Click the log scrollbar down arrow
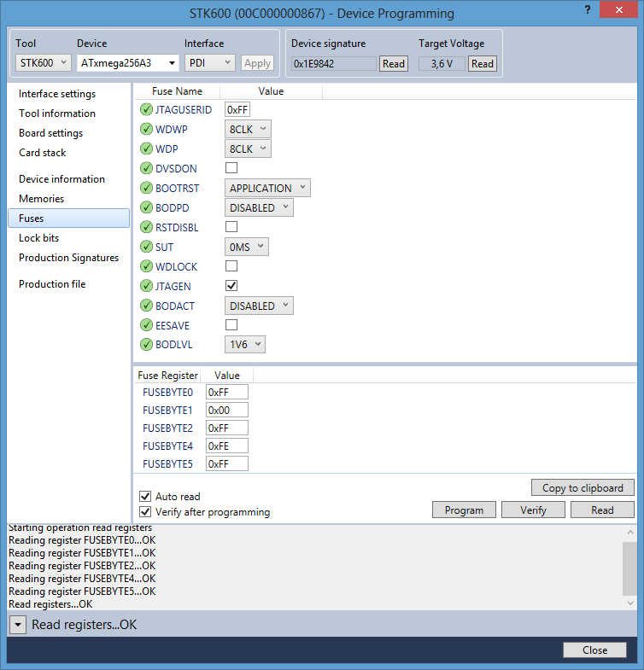644x670 pixels. pos(630,603)
